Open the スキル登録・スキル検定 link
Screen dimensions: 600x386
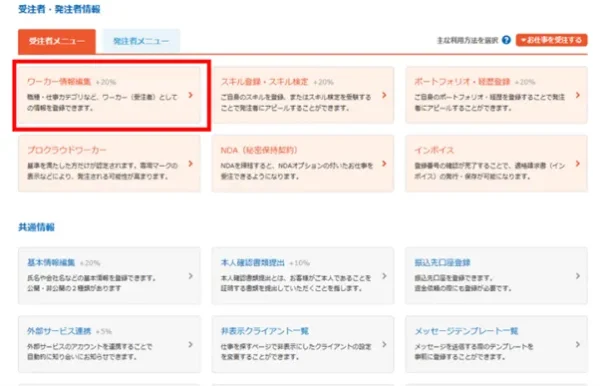[264, 82]
